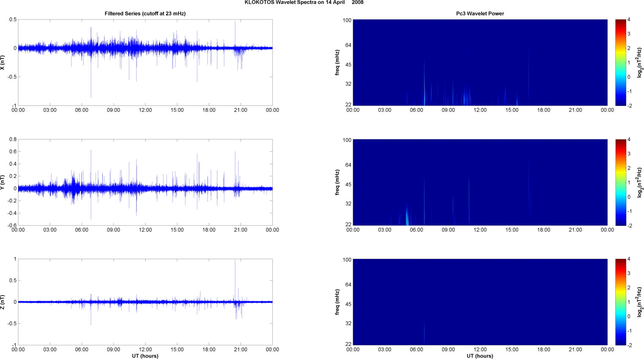This screenshot has width=644, height=359.
Task: Click the 0 tick on the middle colorbar
Action: pyautogui.click(x=629, y=197)
